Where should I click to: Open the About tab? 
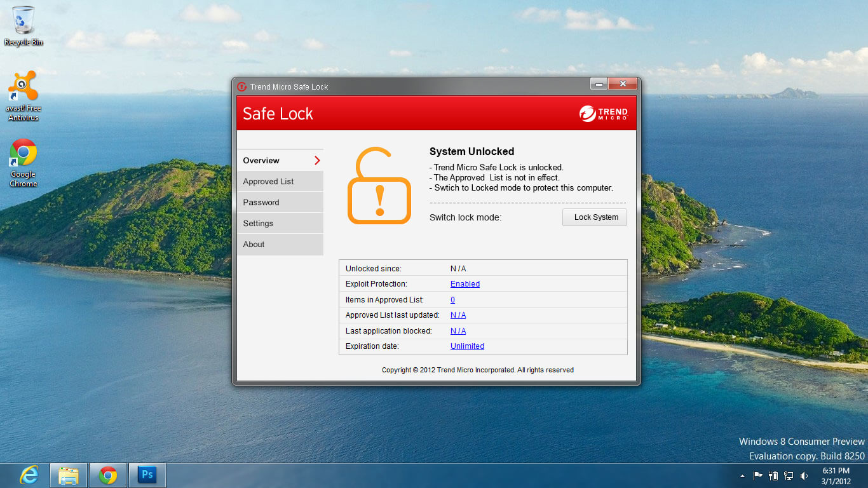[280, 245]
